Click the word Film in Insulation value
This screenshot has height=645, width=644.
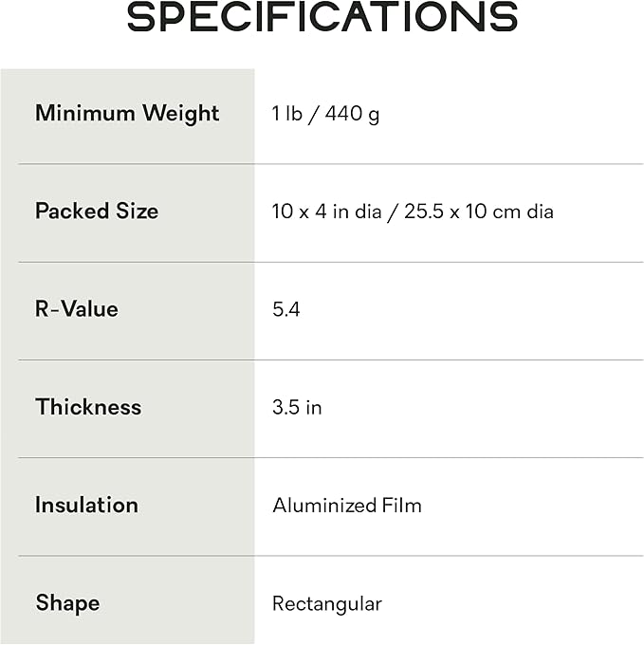click(x=402, y=506)
